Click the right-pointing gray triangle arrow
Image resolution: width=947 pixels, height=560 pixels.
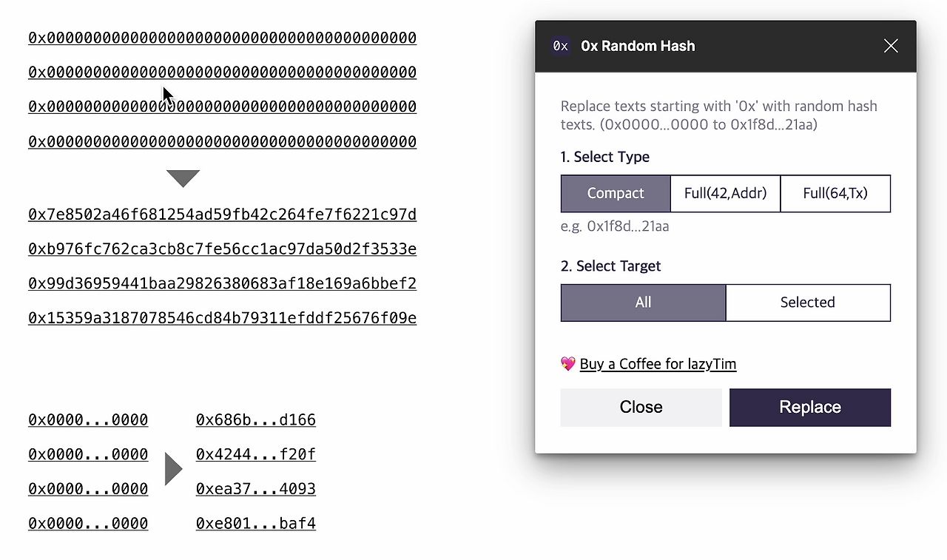(172, 470)
